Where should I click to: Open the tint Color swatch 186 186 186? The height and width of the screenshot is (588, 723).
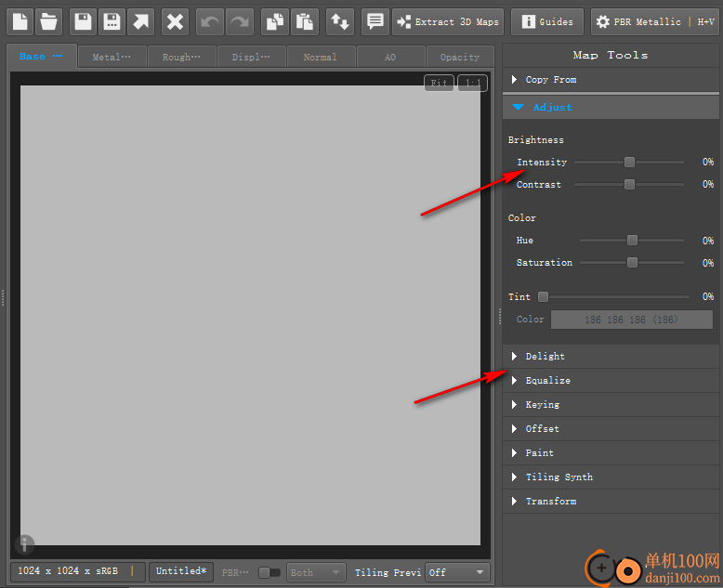coord(632,320)
